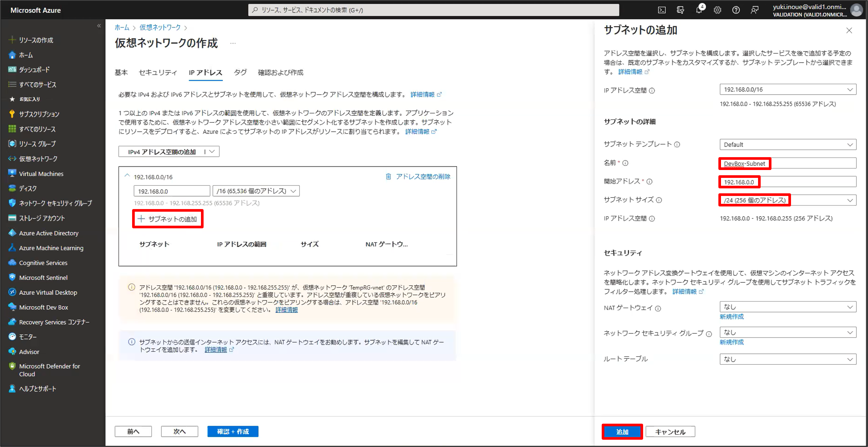Screen dimensions: 868x447
Task: Open ネットワーク セキュリティ グループ shield icon
Action: [x=12, y=203]
